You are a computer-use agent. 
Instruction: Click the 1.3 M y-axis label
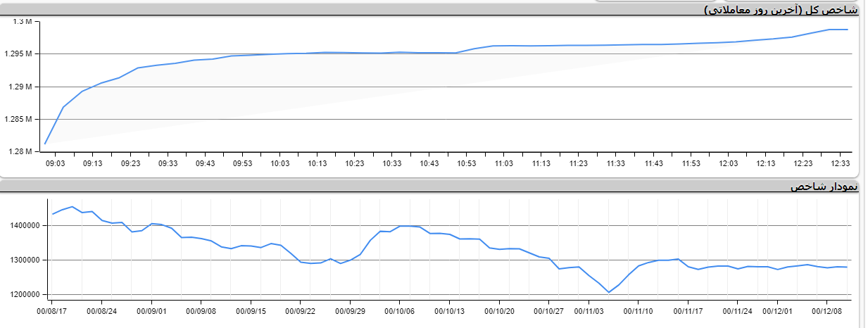tap(23, 21)
